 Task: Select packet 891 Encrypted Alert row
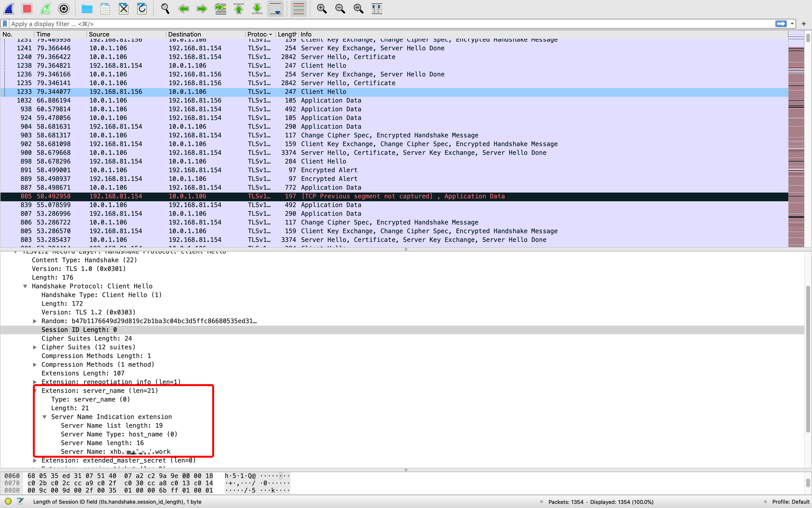pyautogui.click(x=394, y=170)
